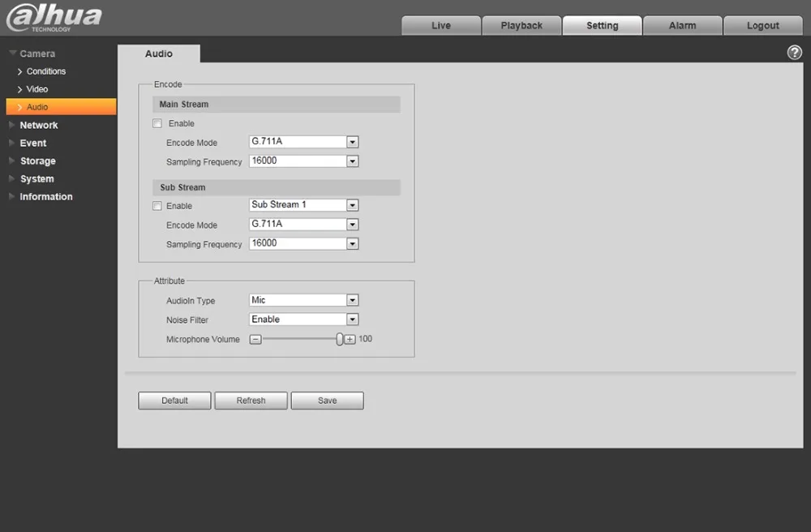Save the audio settings
Image resolution: width=811 pixels, height=532 pixels.
tap(328, 401)
